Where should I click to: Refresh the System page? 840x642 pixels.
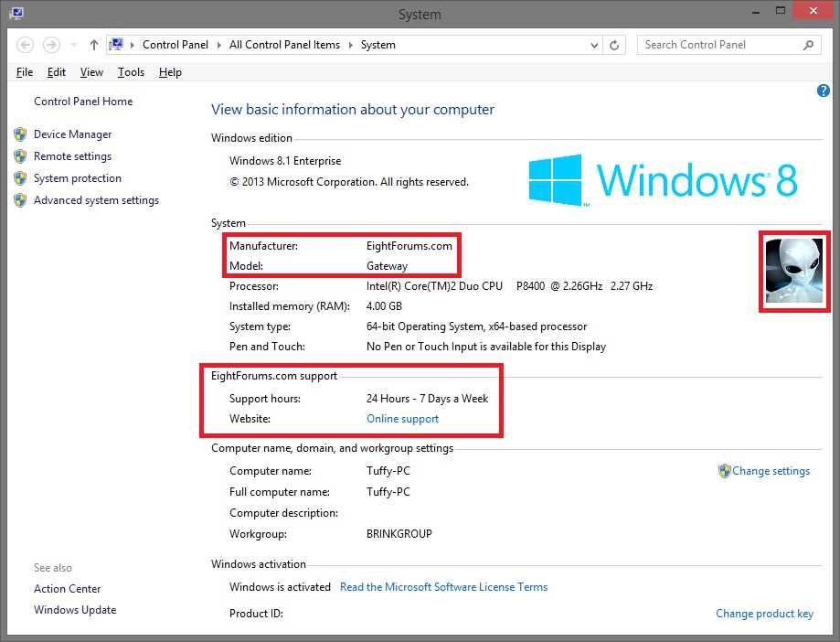click(614, 45)
